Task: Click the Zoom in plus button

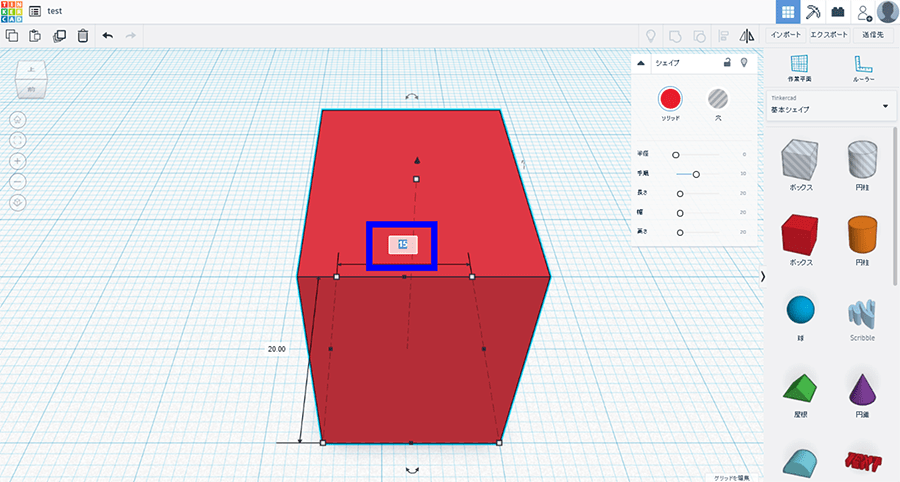Action: pyautogui.click(x=18, y=161)
